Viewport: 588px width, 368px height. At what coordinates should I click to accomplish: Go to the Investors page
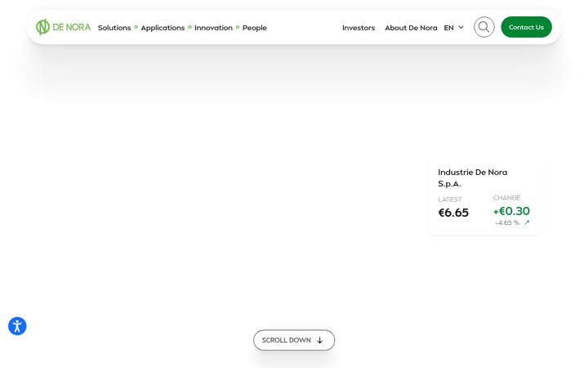point(359,28)
